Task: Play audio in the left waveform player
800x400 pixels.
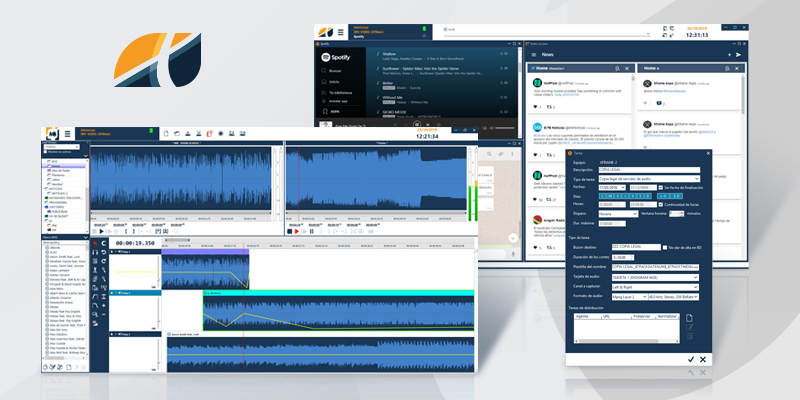Action: [x=102, y=231]
